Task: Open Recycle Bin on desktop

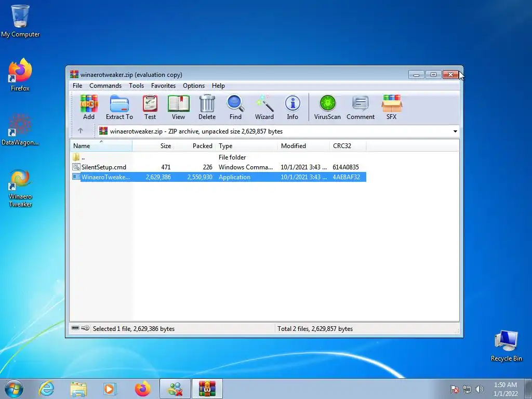Action: (506, 345)
